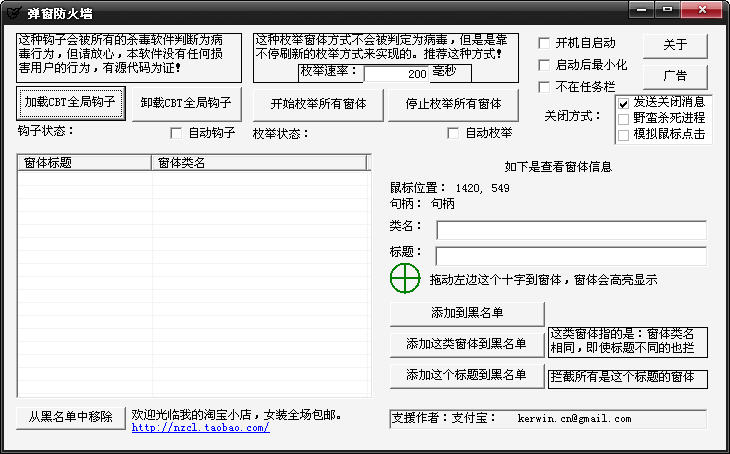The height and width of the screenshot is (454, 730).
Task: Sort list by 窗体标题 column header
Action: (84, 162)
